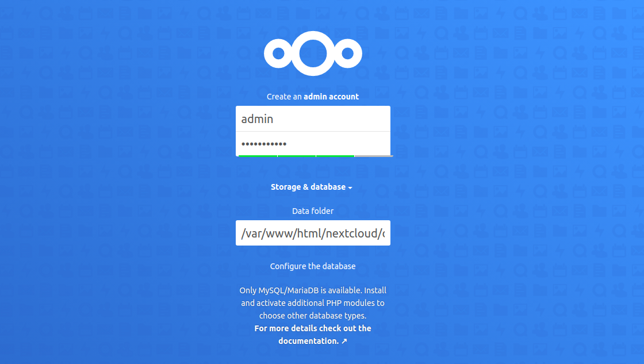This screenshot has height=364, width=644.
Task: Click into the Data folder path field
Action: click(313, 233)
